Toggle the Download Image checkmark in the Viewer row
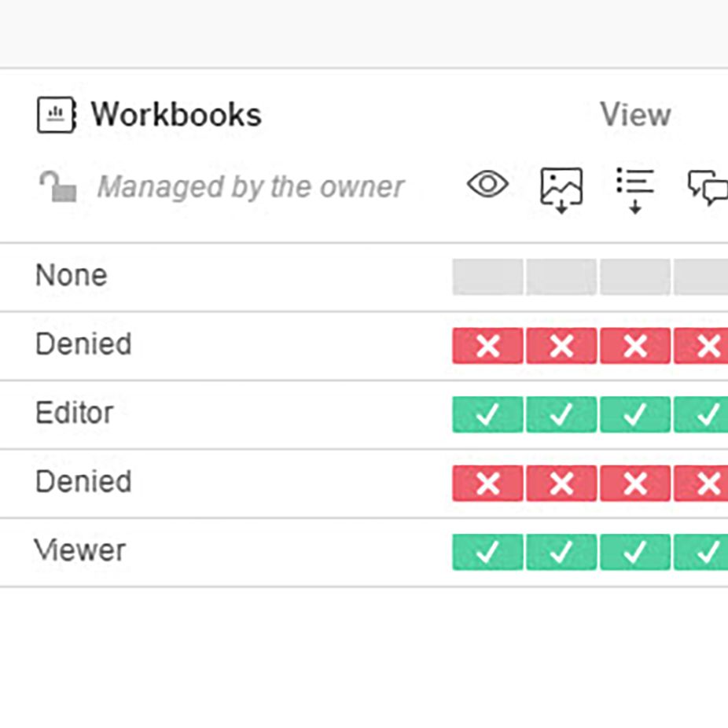 tap(561, 552)
